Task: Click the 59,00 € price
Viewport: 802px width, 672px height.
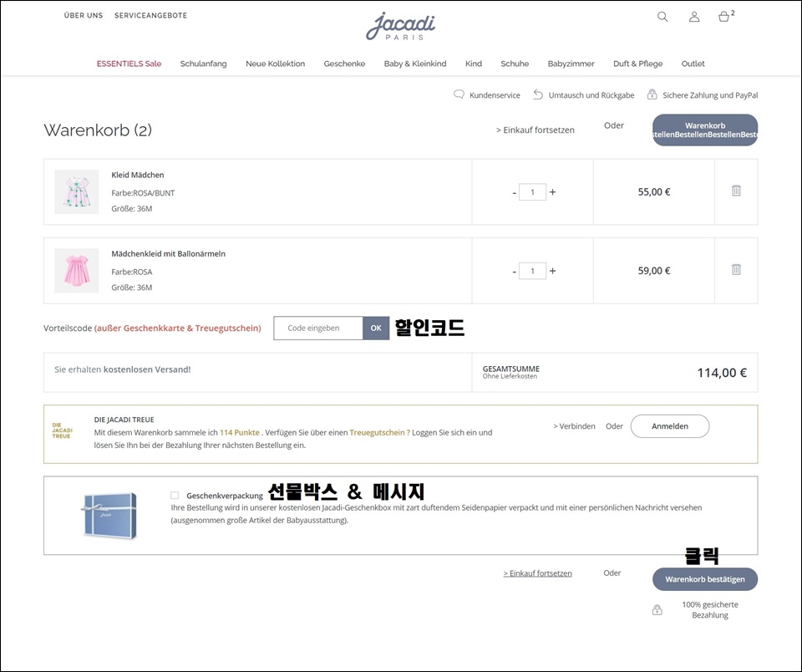Action: (x=653, y=271)
